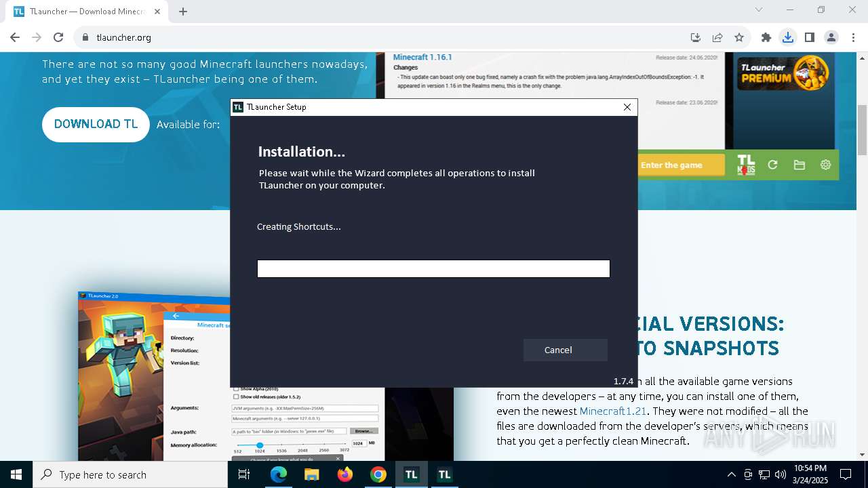The height and width of the screenshot is (488, 868).
Task: Click the settings gear in launcher bar
Action: (x=825, y=165)
